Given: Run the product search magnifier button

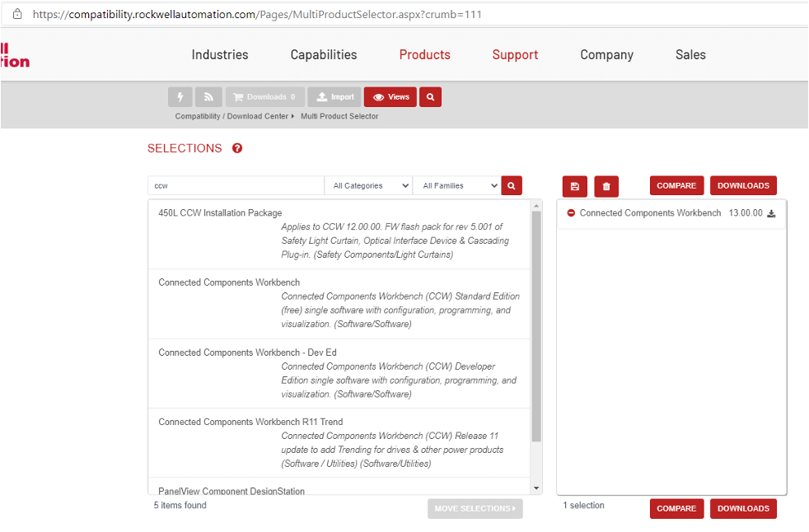Looking at the screenshot, I should pos(512,186).
